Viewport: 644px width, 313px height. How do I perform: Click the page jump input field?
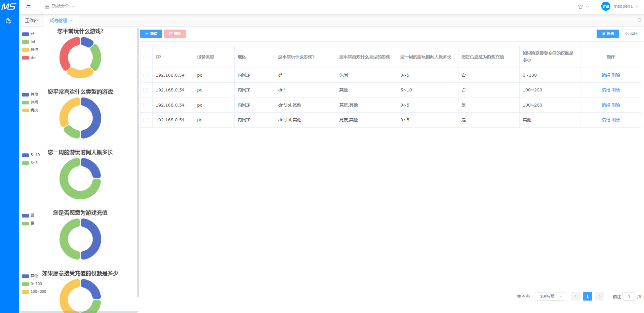tap(629, 297)
